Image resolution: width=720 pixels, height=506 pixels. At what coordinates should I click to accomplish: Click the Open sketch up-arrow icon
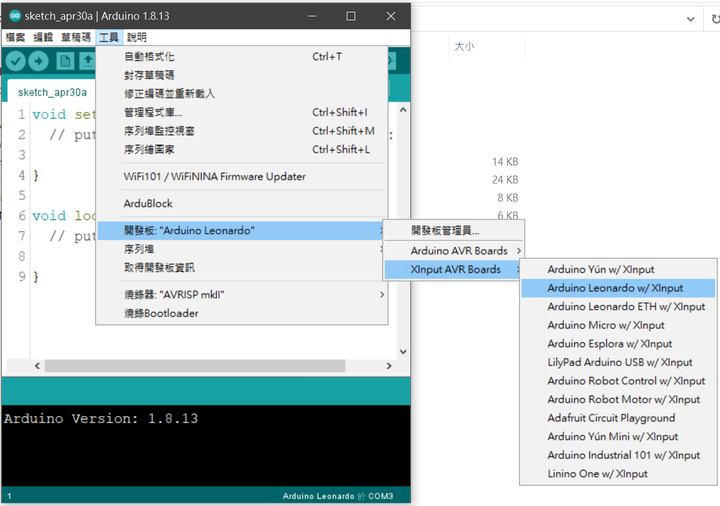pyautogui.click(x=87, y=61)
